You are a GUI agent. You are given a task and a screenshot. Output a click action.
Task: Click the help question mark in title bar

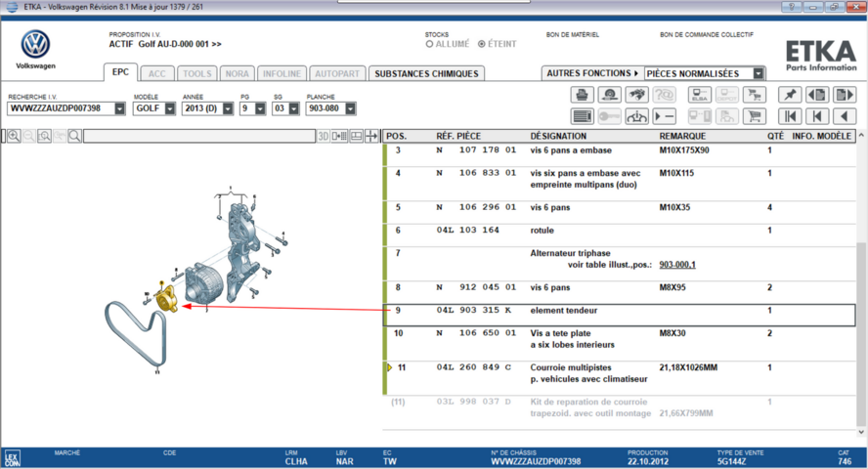791,7
